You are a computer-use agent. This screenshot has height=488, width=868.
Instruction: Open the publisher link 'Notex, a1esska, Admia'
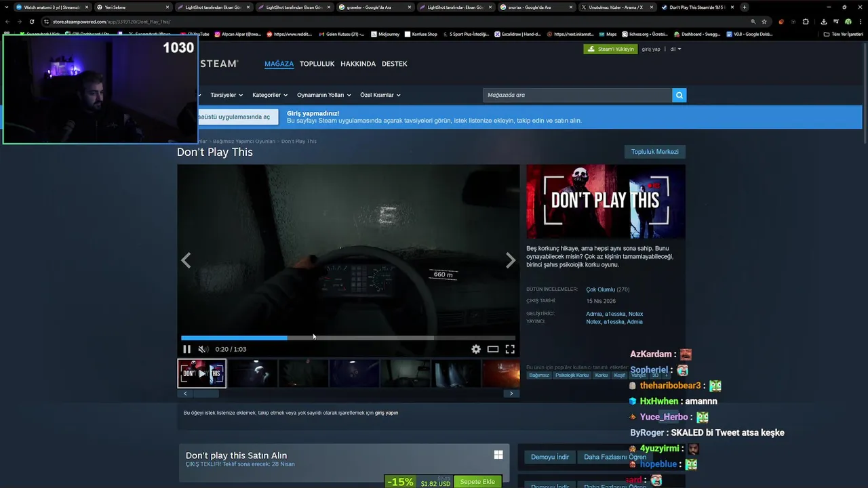[x=614, y=322]
